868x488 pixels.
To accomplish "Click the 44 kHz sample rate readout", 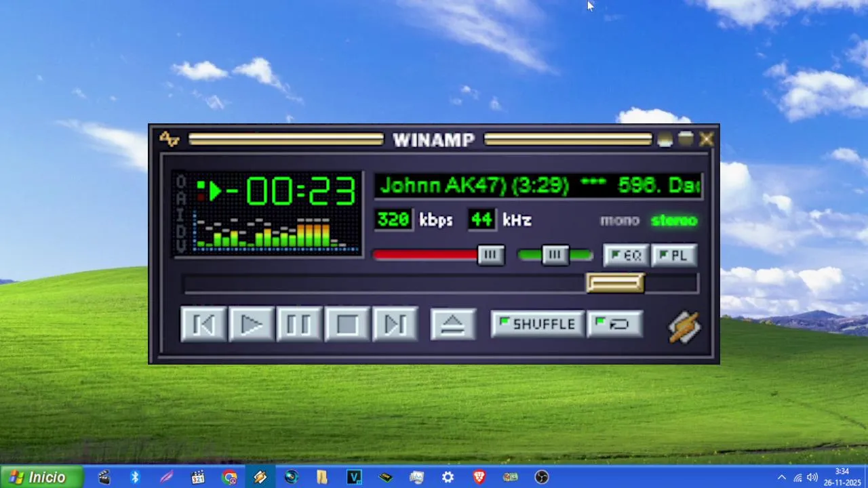I will click(481, 220).
